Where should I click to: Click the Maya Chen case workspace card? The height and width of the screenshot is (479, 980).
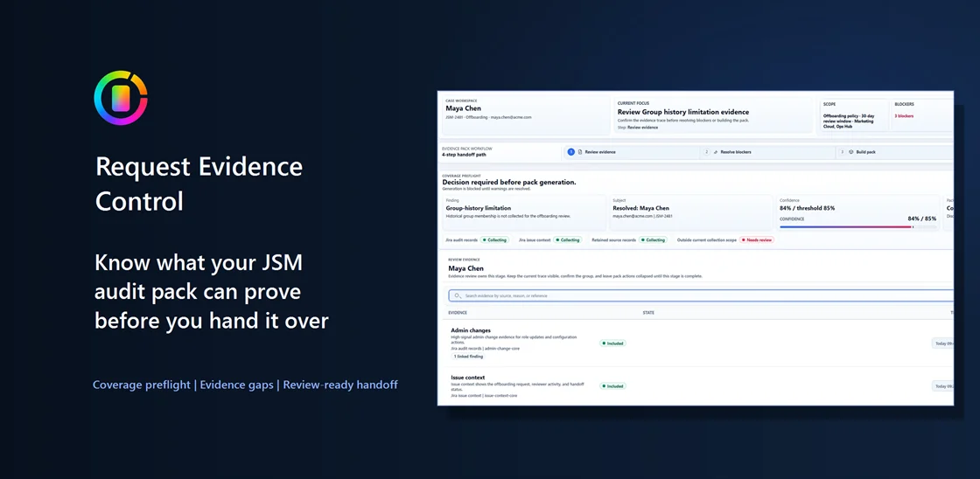[525, 115]
